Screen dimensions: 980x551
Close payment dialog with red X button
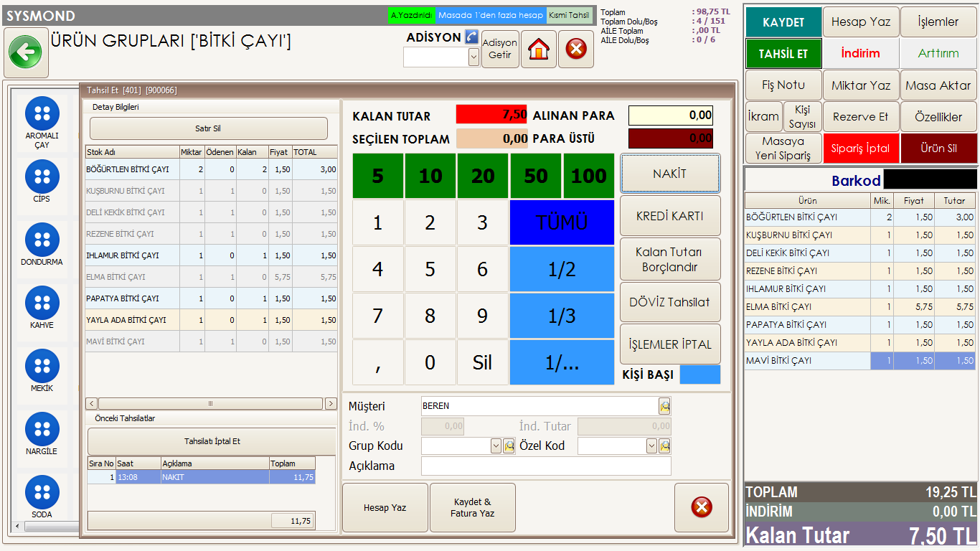701,507
